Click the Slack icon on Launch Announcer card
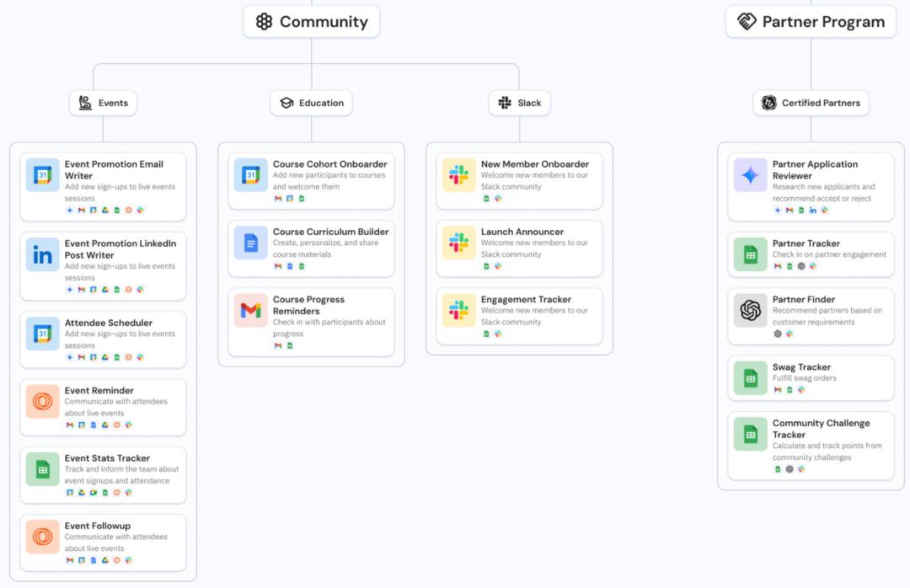The image size is (910, 588). pos(458,243)
